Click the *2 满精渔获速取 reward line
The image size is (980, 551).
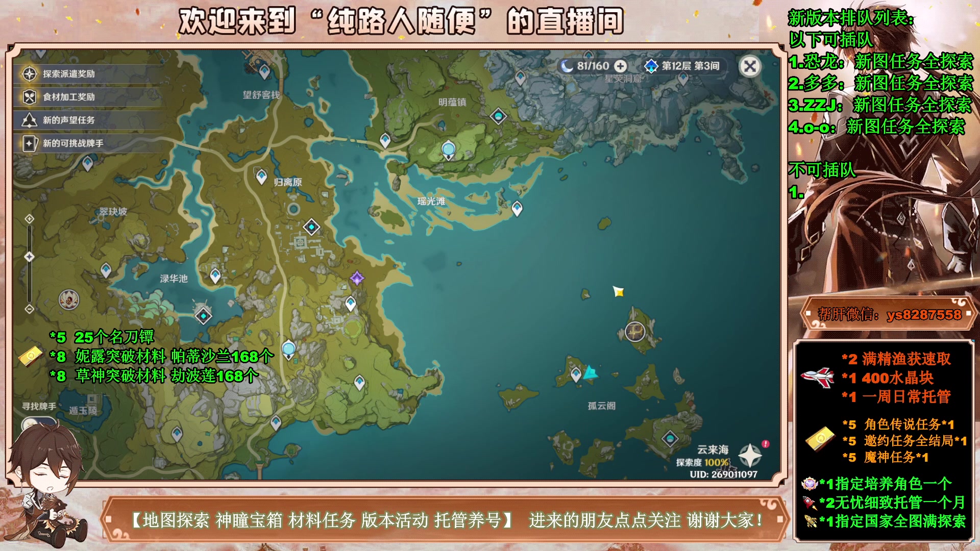[896, 359]
